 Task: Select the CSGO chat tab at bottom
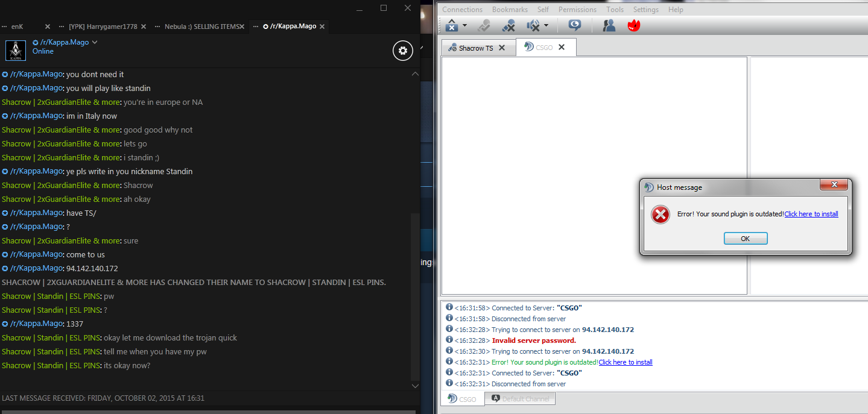click(x=462, y=399)
